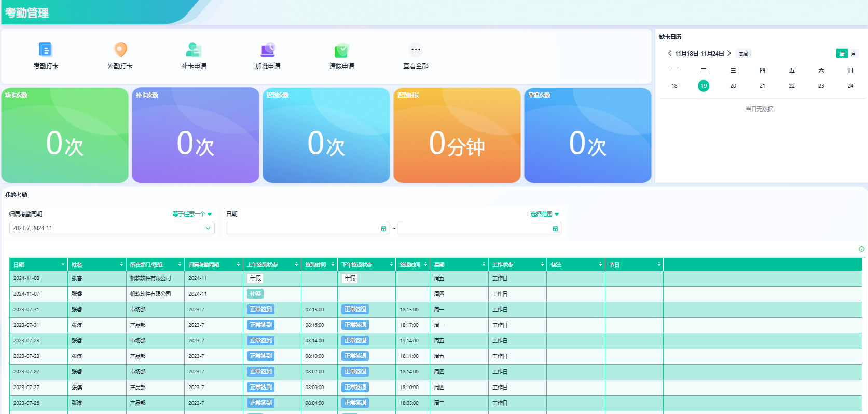Select day 20 in the 缺卡日历
This screenshot has width=868, height=414.
(733, 86)
